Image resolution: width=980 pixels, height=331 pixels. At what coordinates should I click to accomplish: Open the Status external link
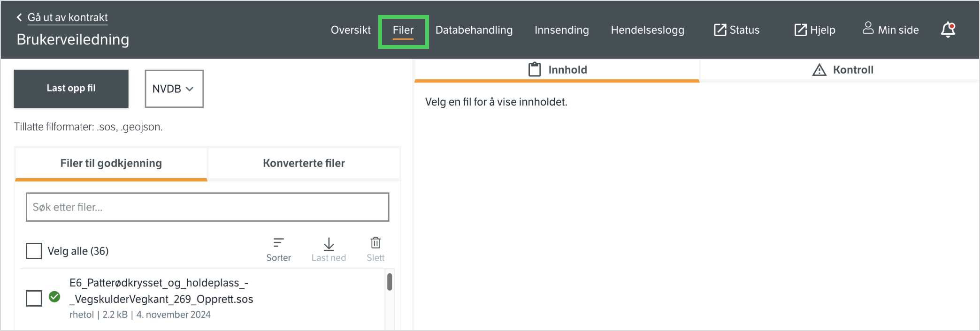(736, 30)
